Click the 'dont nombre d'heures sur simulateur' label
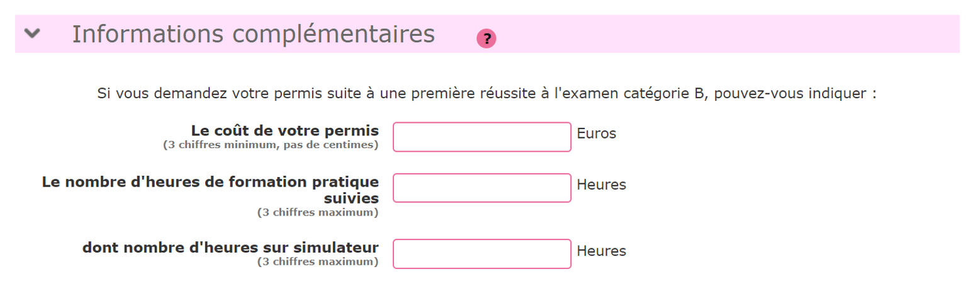The image size is (980, 286). coord(230,247)
